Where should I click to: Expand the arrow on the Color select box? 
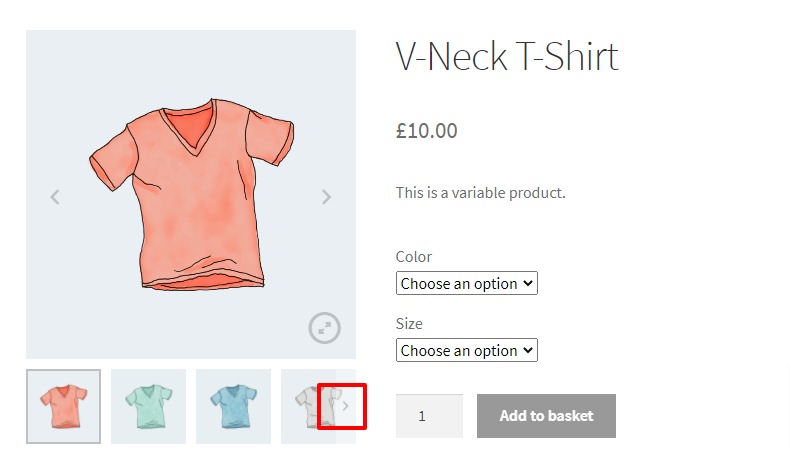tap(529, 284)
